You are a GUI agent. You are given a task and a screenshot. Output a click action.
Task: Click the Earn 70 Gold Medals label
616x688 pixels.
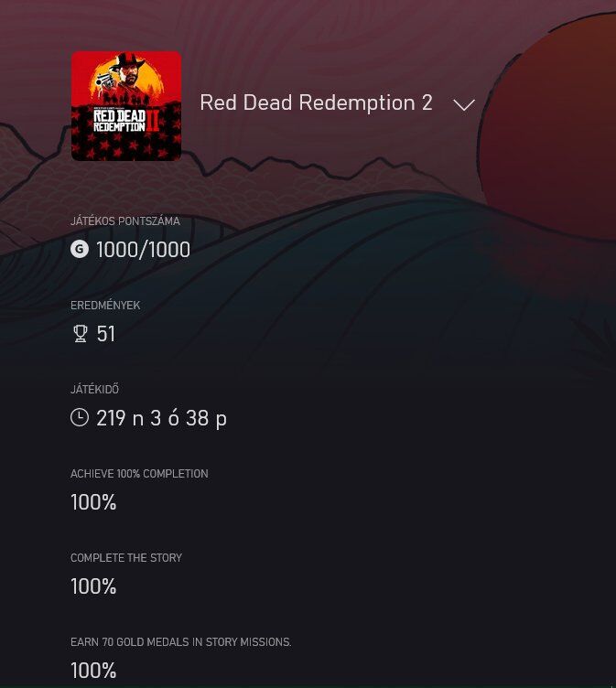tap(180, 642)
